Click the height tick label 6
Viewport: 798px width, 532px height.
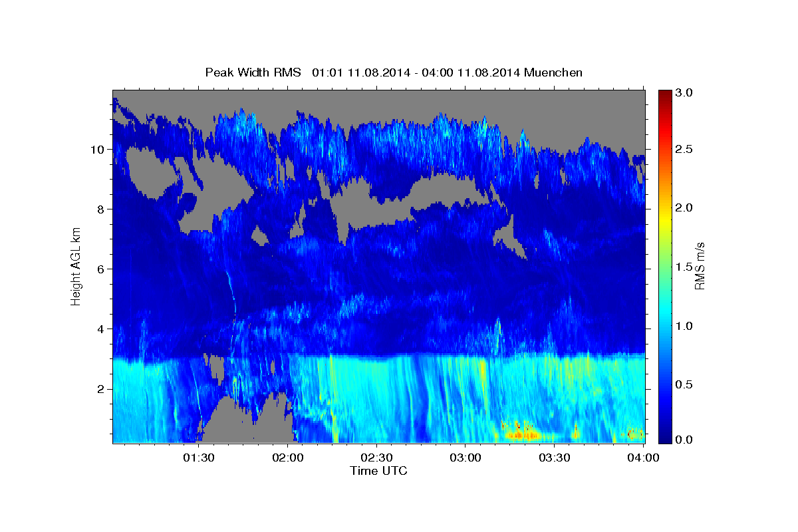[102, 269]
